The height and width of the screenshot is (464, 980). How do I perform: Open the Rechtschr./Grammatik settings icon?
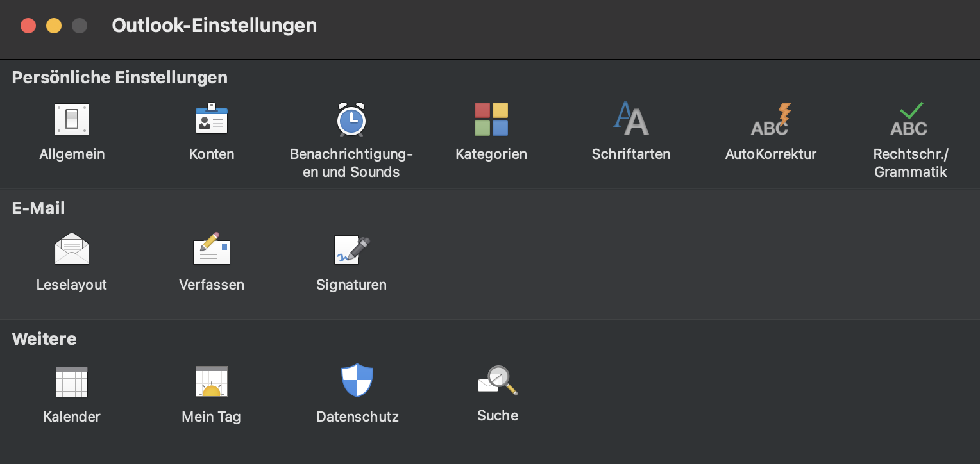(x=910, y=119)
